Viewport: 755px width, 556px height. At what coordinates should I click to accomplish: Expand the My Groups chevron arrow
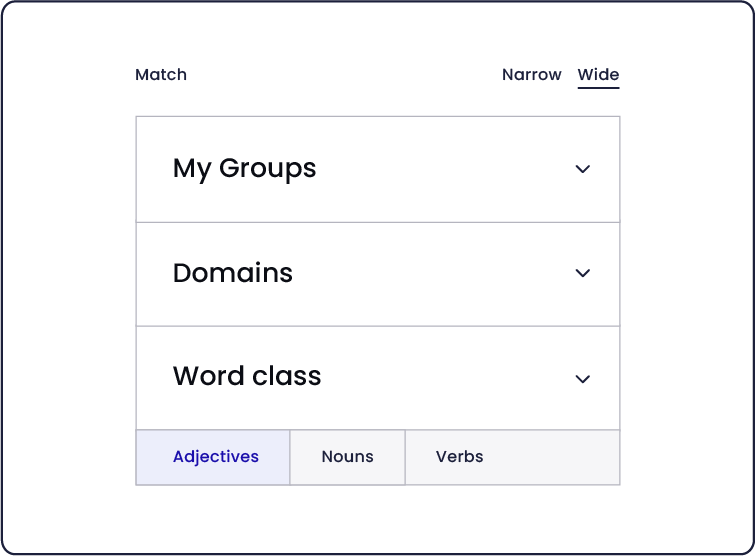[x=583, y=169]
